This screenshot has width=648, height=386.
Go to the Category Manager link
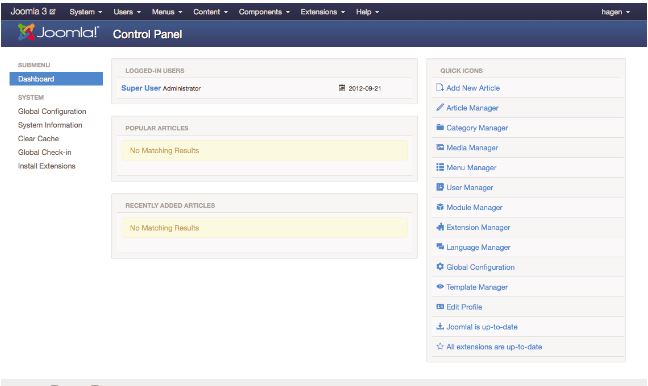point(477,128)
